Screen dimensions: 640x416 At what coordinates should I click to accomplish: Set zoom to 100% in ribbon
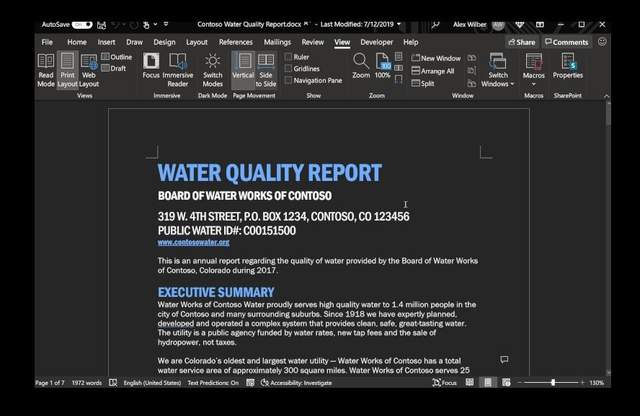pyautogui.click(x=383, y=67)
